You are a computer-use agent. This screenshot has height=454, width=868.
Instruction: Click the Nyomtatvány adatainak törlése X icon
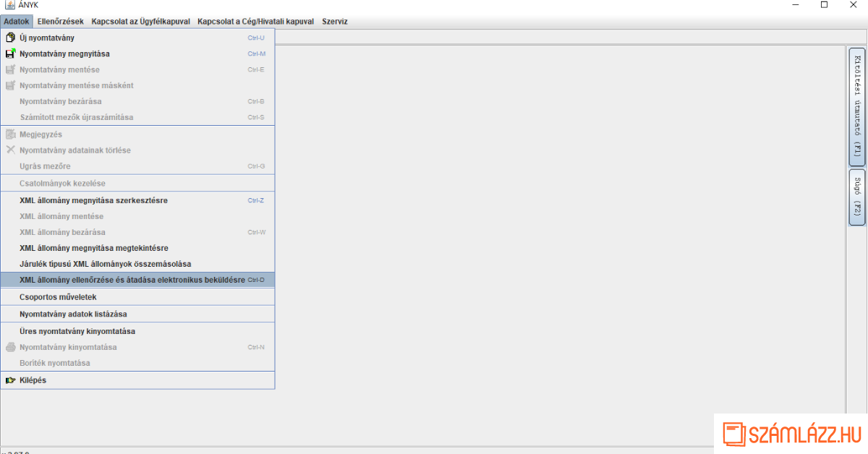point(10,150)
